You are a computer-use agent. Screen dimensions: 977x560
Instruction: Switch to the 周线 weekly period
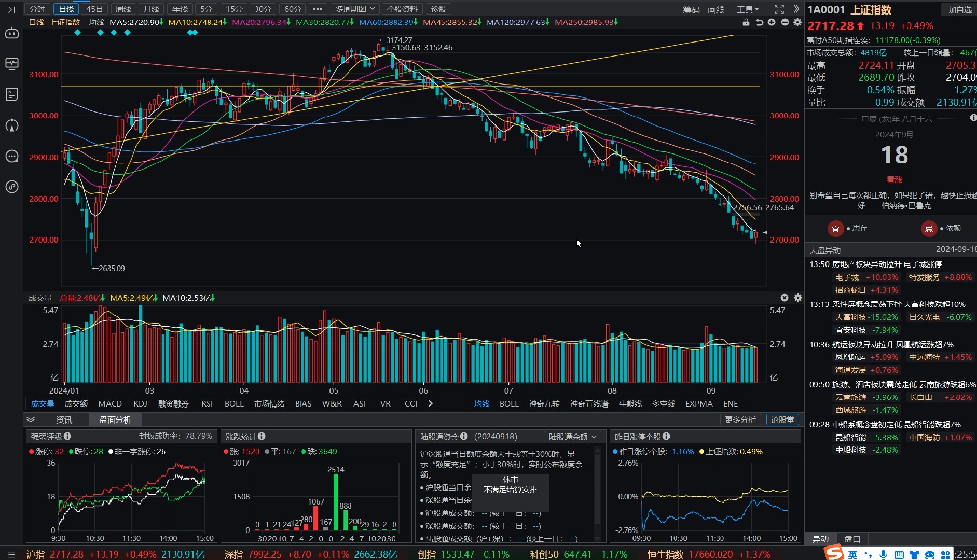point(123,9)
